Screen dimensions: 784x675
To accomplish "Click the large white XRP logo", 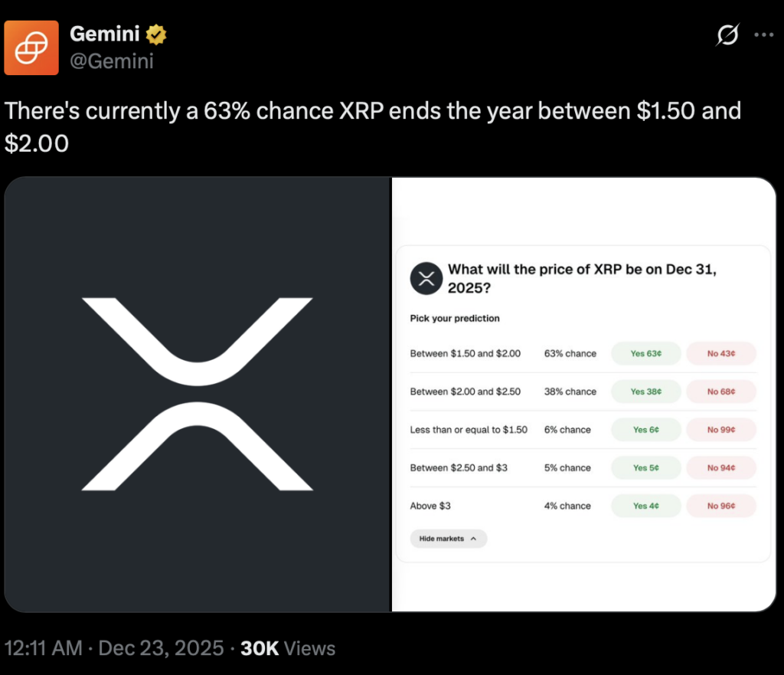I will coord(196,393).
